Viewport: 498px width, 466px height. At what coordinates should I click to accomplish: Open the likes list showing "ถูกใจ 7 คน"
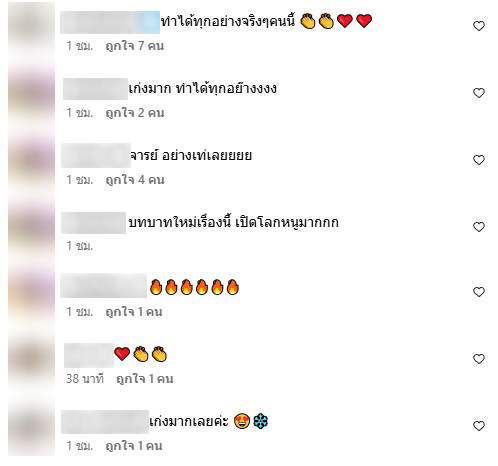pyautogui.click(x=135, y=46)
